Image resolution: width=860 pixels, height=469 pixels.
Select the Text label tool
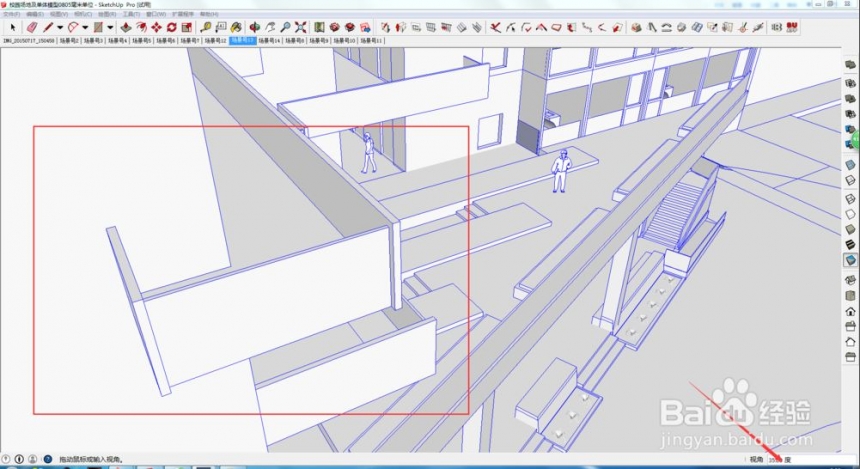[x=221, y=27]
